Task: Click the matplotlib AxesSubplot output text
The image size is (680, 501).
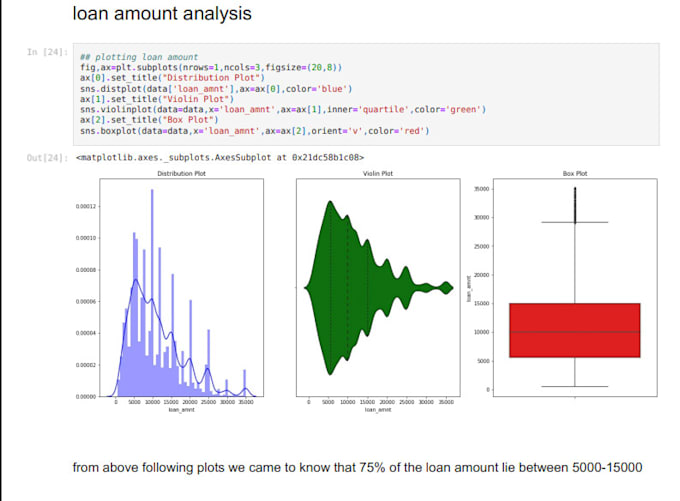Action: (x=220, y=157)
